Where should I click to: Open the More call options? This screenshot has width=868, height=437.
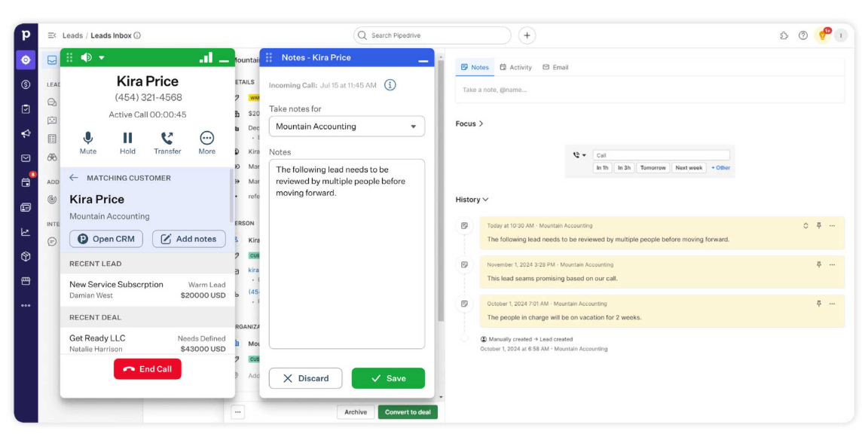point(206,142)
